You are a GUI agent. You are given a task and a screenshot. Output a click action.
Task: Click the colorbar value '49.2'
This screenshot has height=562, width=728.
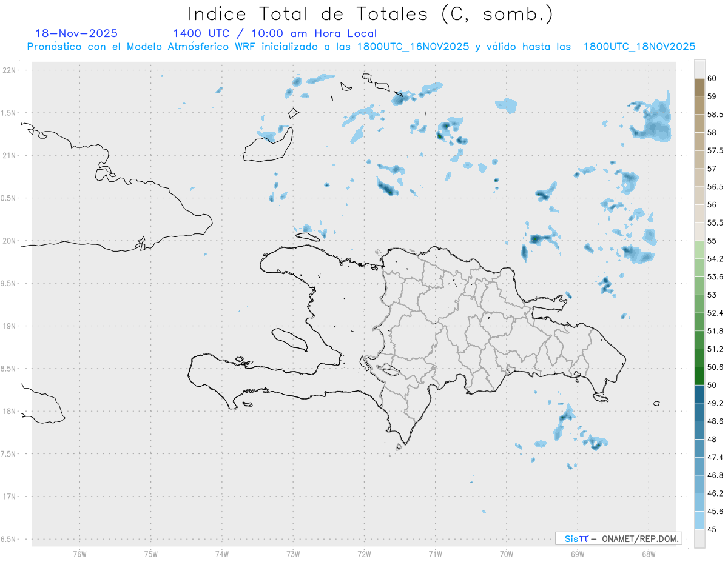(x=715, y=403)
